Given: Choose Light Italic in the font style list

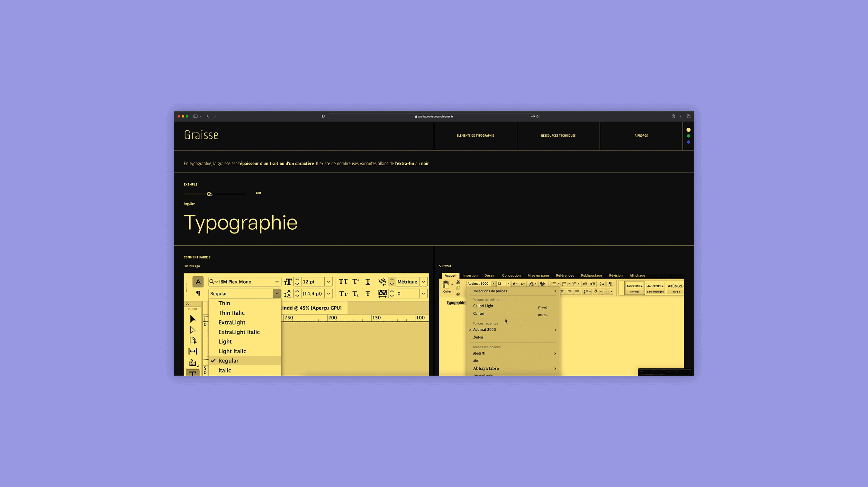Looking at the screenshot, I should (245, 351).
